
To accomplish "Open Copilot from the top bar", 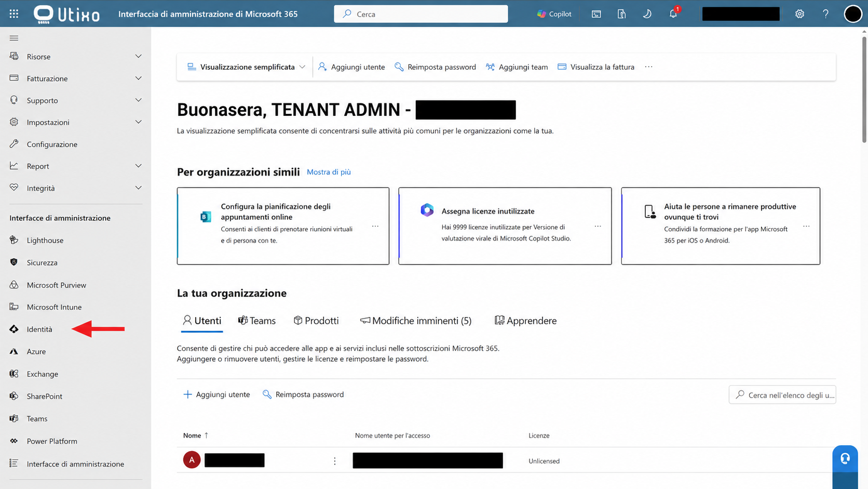I will click(x=554, y=14).
